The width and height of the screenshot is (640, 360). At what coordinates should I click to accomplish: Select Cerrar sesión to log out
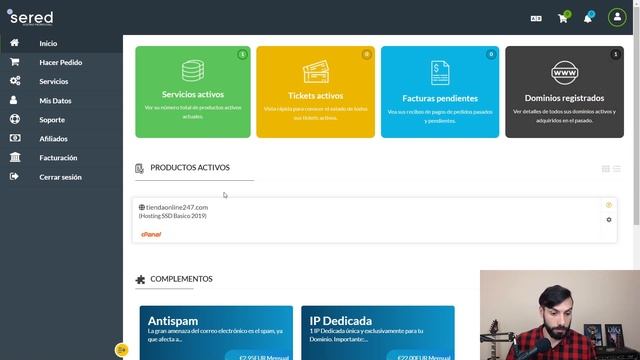[61, 177]
